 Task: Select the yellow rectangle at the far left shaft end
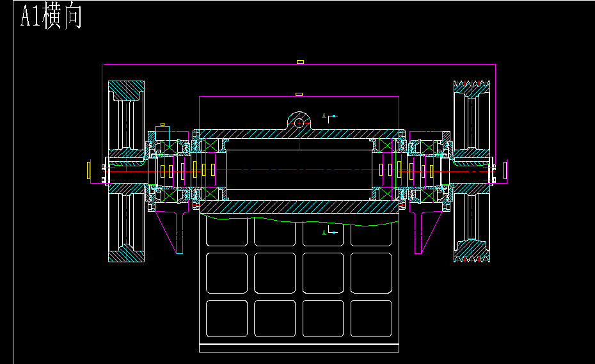pos(89,170)
